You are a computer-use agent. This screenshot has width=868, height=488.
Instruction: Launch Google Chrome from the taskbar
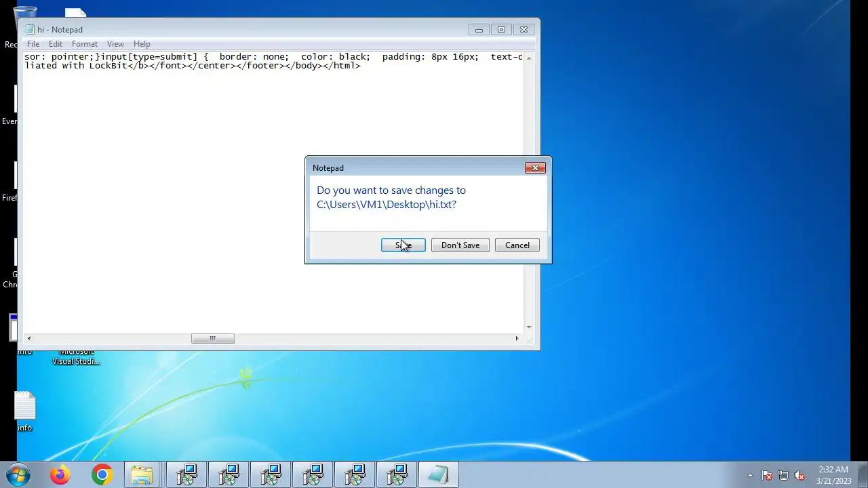102,475
